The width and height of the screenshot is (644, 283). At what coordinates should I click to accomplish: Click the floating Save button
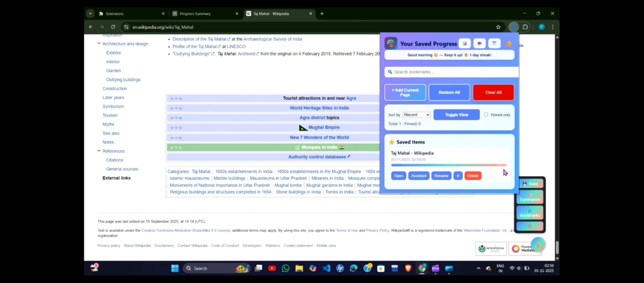[x=530, y=184]
